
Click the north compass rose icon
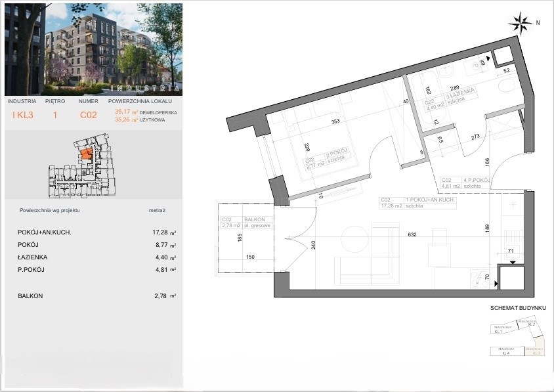[x=521, y=22]
